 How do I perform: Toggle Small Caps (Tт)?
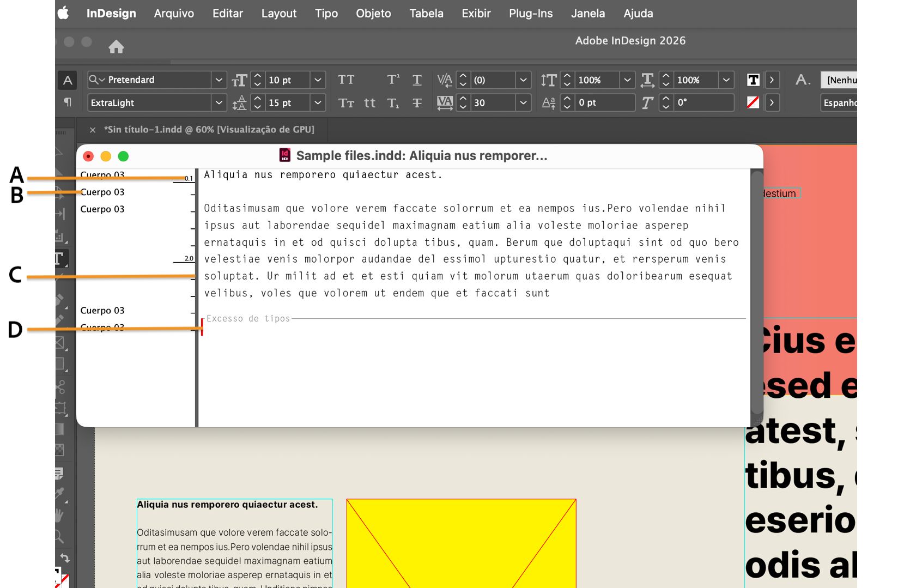(346, 103)
